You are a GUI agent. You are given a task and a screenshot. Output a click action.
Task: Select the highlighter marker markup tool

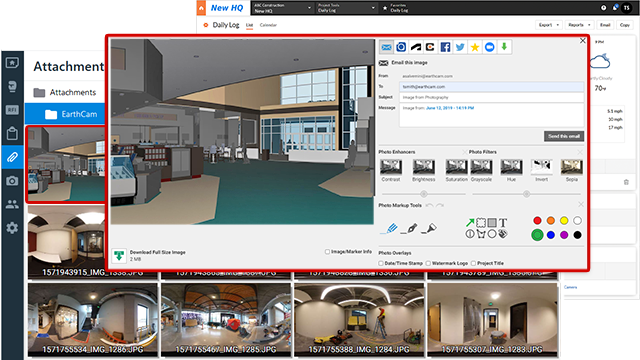(x=429, y=229)
